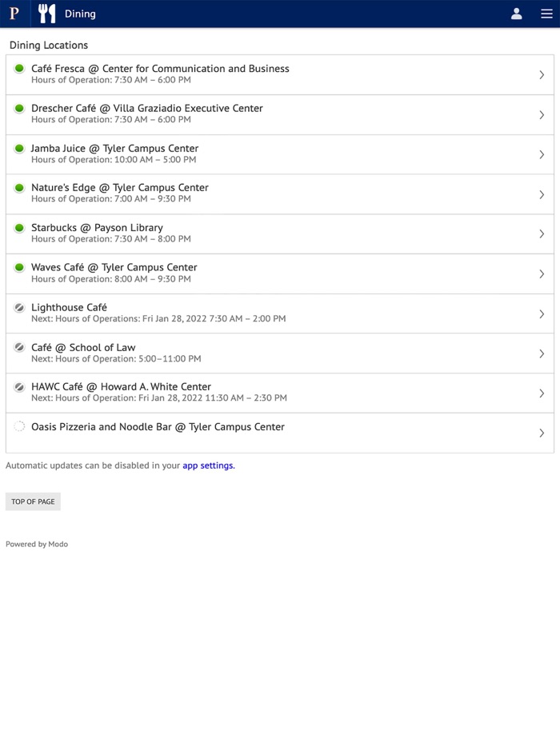Click green status dot for Starbucks
The height and width of the screenshot is (747, 560).
(x=19, y=228)
